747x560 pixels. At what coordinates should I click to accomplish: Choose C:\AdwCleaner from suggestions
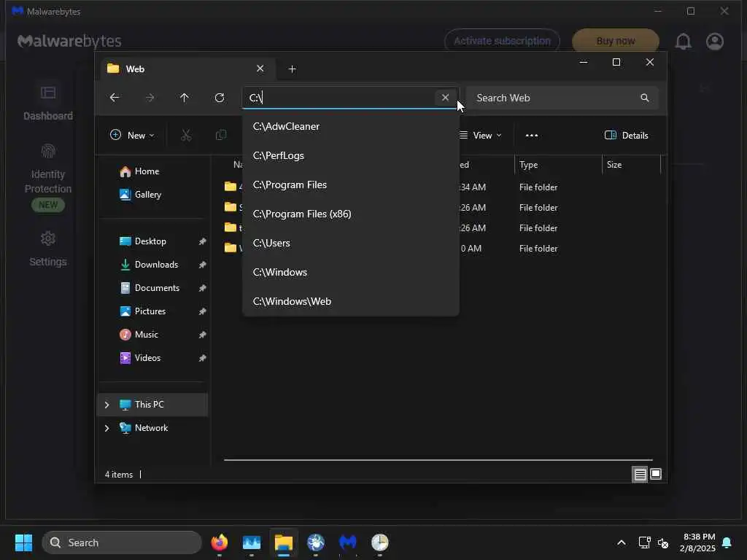click(x=351, y=126)
